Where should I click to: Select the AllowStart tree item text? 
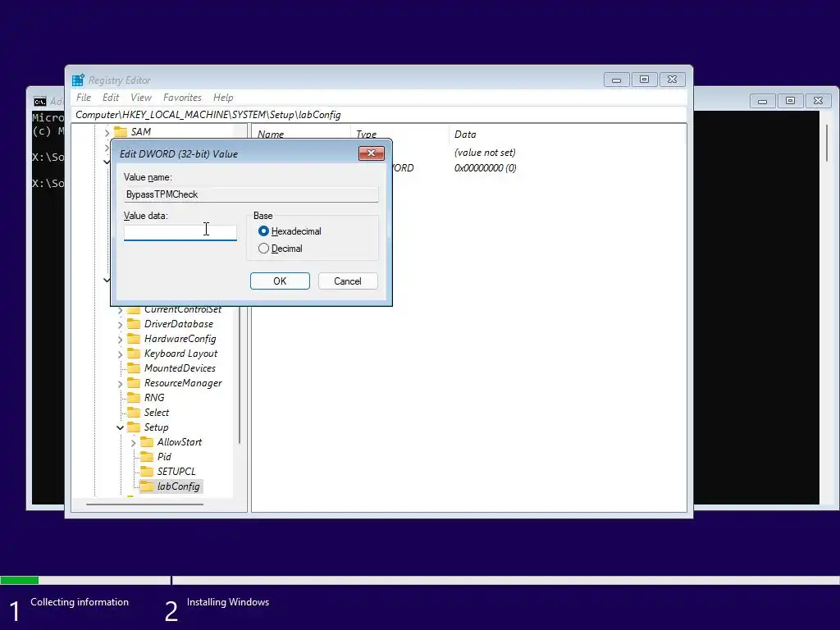180,442
